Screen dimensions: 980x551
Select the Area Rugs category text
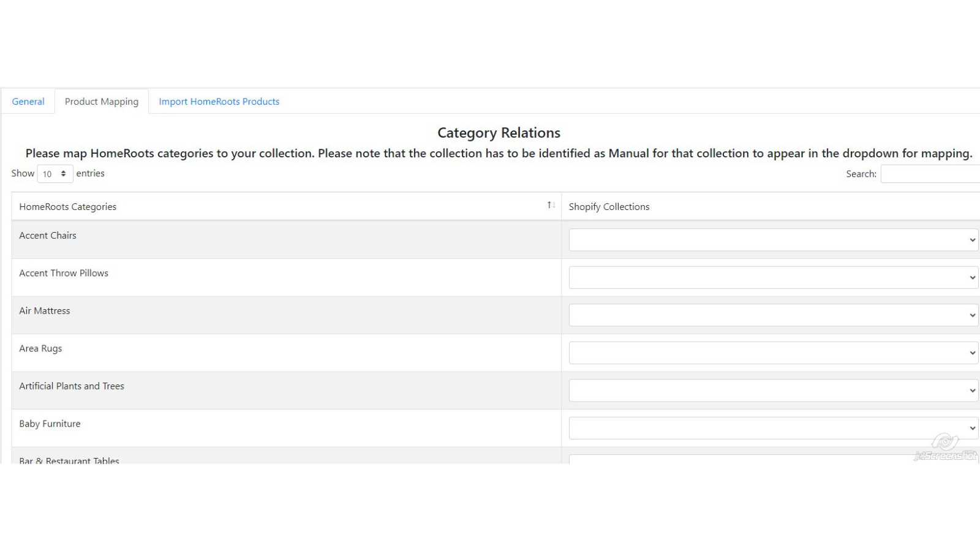point(40,349)
